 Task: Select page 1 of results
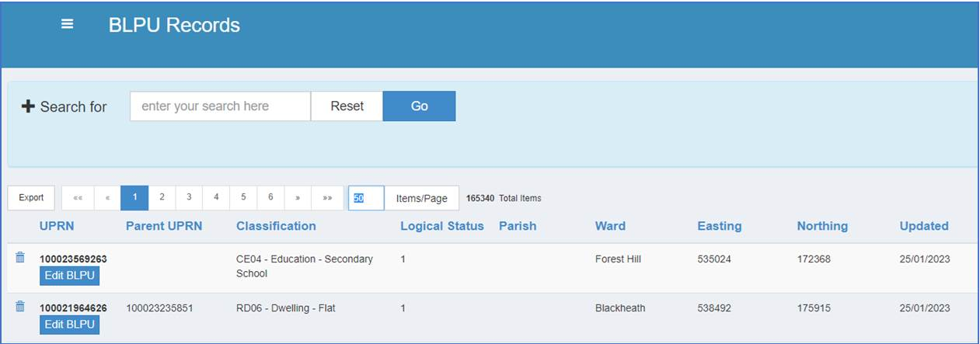coord(134,198)
